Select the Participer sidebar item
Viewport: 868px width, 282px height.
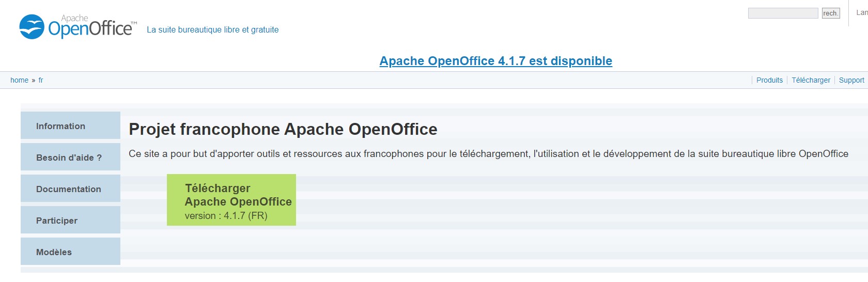tap(70, 220)
